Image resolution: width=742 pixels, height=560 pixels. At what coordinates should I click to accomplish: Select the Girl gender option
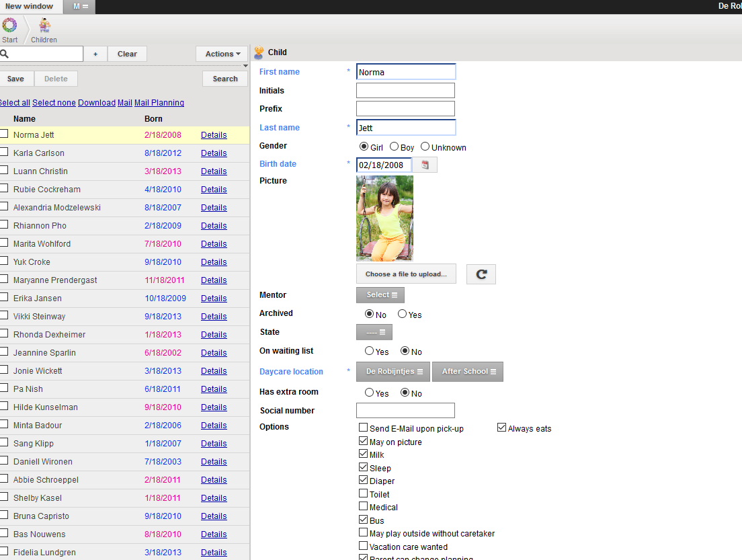coord(364,147)
